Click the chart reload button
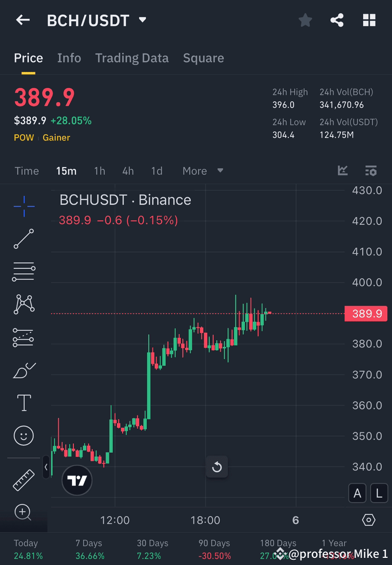The width and height of the screenshot is (392, 565). [217, 467]
